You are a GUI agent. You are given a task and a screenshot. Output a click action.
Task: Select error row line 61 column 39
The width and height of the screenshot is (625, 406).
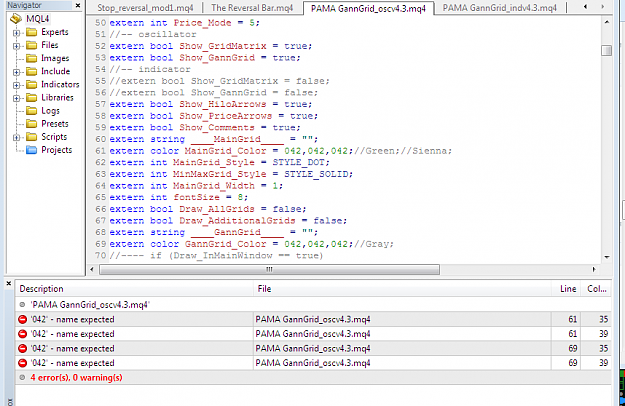[x=313, y=334]
